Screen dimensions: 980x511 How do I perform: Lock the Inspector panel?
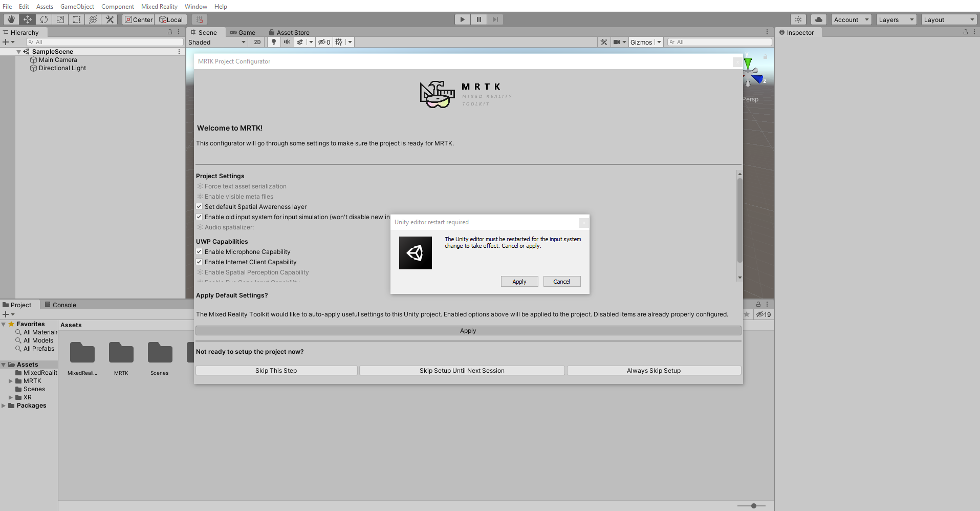(x=966, y=32)
